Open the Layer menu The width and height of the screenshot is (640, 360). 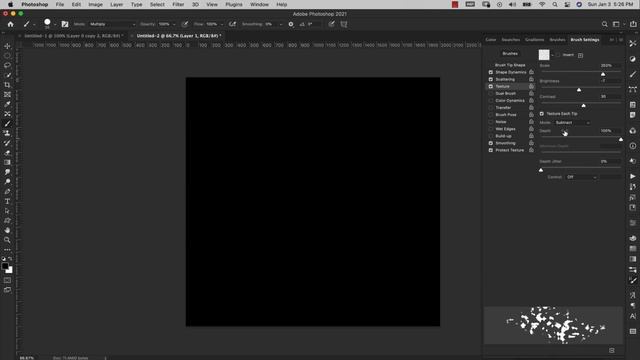(x=116, y=4)
